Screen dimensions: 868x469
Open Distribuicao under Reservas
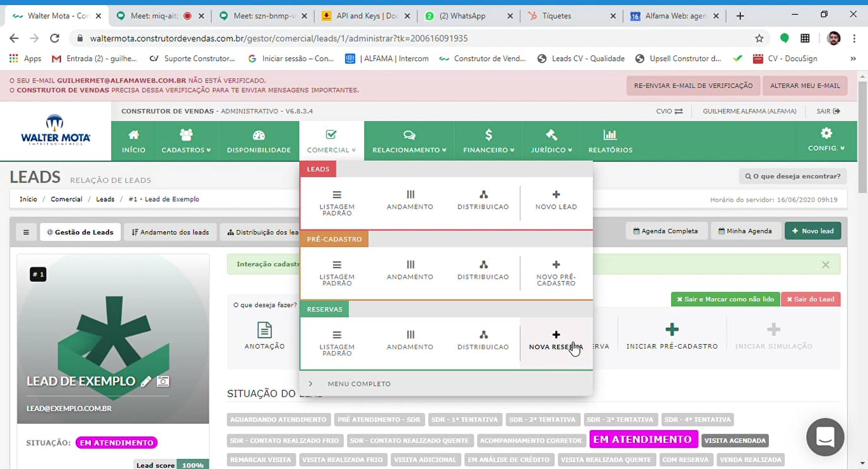(483, 340)
